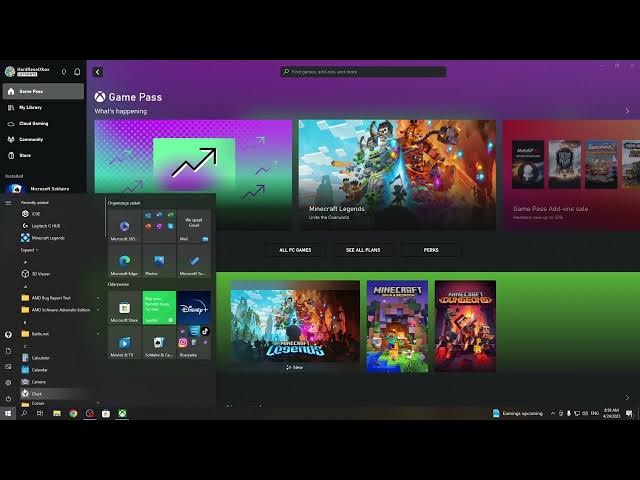The image size is (640, 480).
Task: Click the Start menu power button
Action: tap(8, 399)
